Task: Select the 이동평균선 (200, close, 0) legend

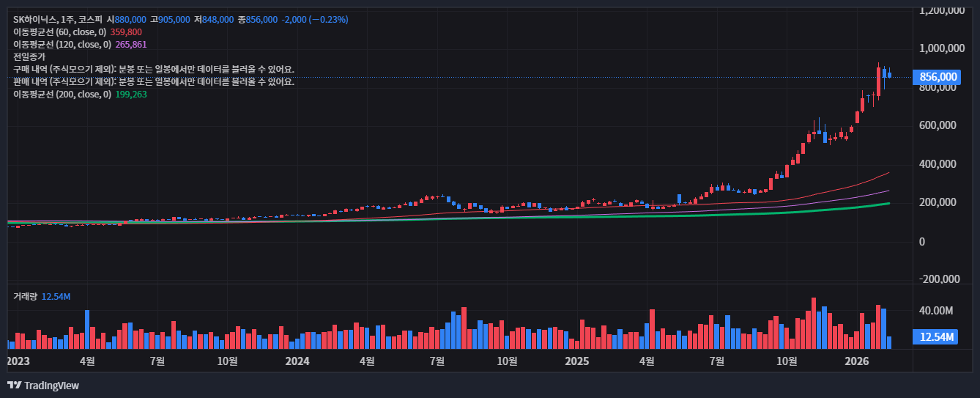Action: click(x=62, y=94)
